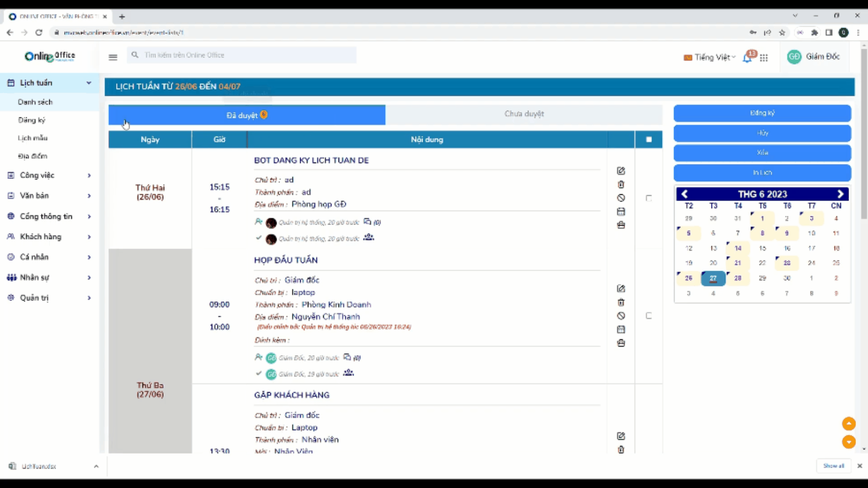868x488 pixels.
Task: Toggle select-all checkbox in table header
Action: pos(649,140)
